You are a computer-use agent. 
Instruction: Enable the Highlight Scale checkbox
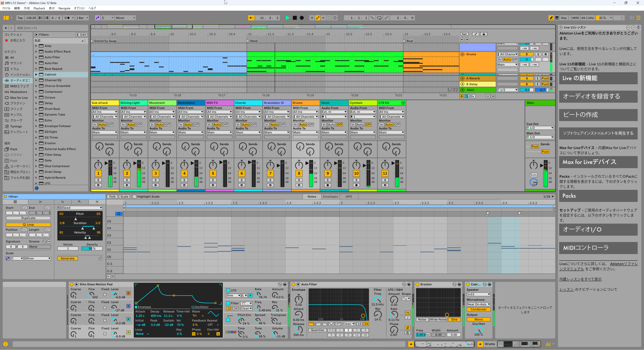pyautogui.click(x=134, y=196)
